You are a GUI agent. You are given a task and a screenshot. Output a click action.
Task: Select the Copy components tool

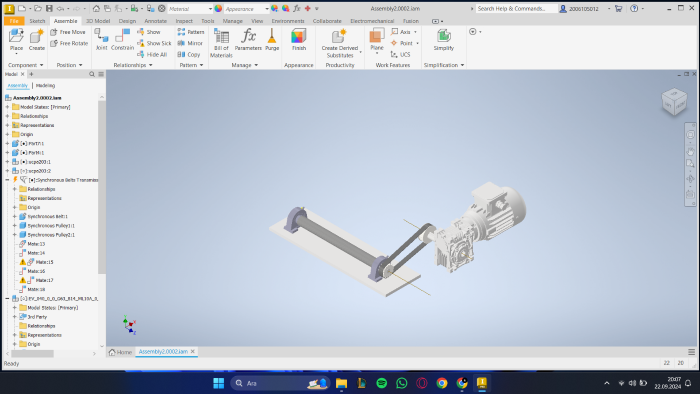coord(189,54)
